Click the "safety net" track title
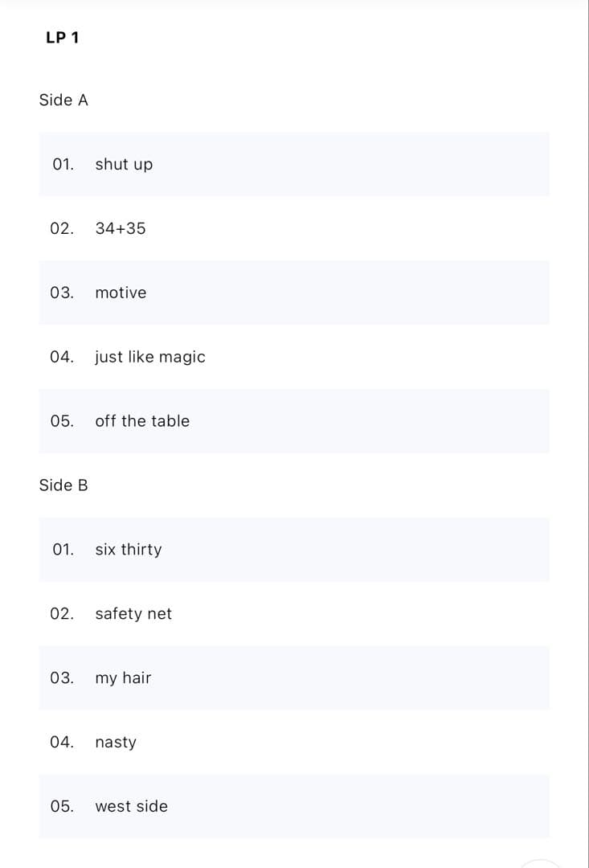The width and height of the screenshot is (589, 868). tap(133, 614)
